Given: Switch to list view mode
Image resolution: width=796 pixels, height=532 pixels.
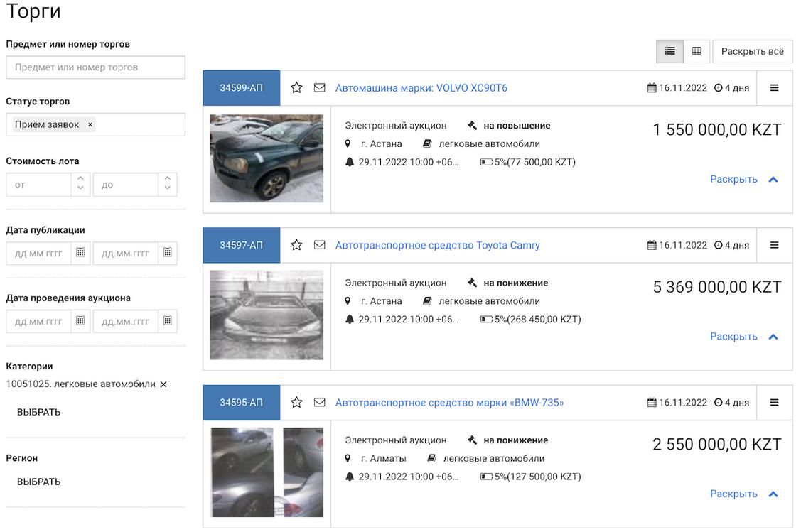Looking at the screenshot, I should tap(669, 51).
